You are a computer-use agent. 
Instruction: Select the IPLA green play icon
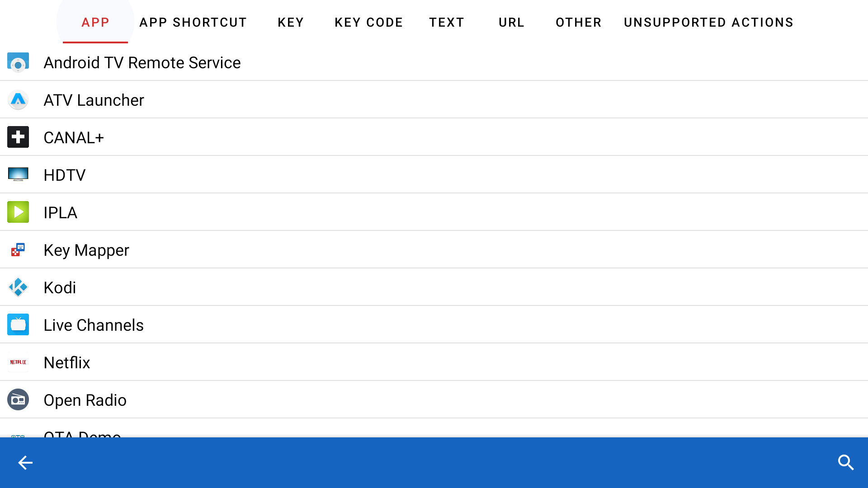point(18,212)
